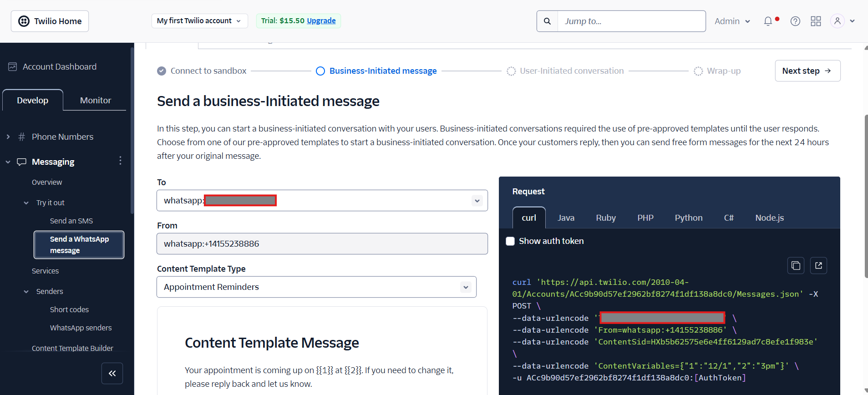
Task: Select Business-Initiated message step
Action: (376, 71)
